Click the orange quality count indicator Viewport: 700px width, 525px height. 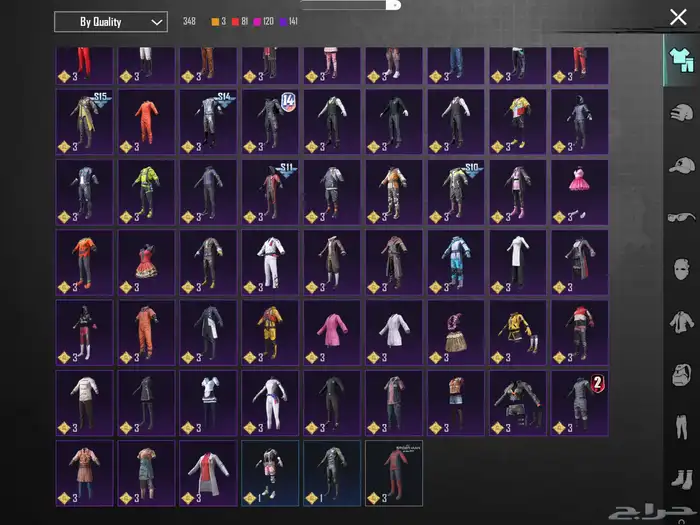[x=220, y=21]
